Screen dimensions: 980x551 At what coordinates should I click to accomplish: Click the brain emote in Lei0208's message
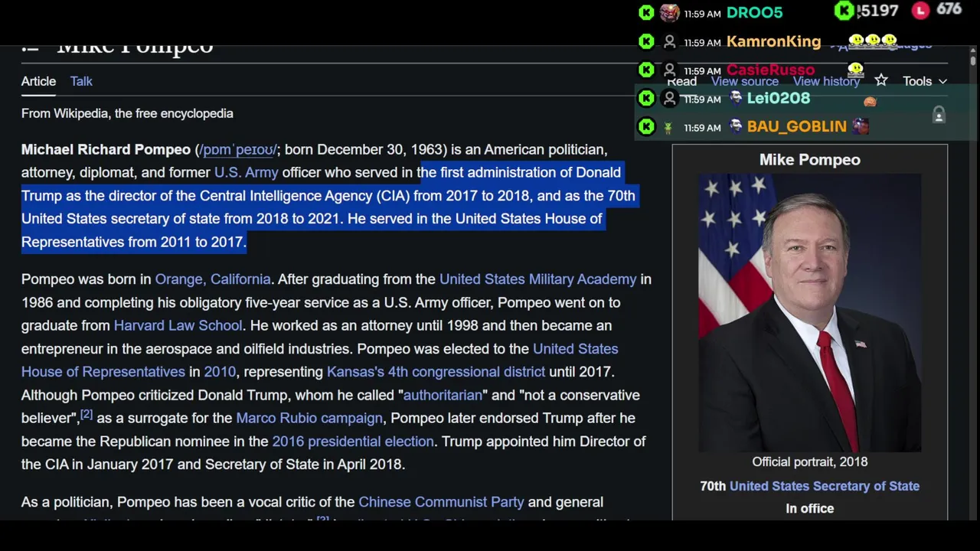pyautogui.click(x=870, y=101)
